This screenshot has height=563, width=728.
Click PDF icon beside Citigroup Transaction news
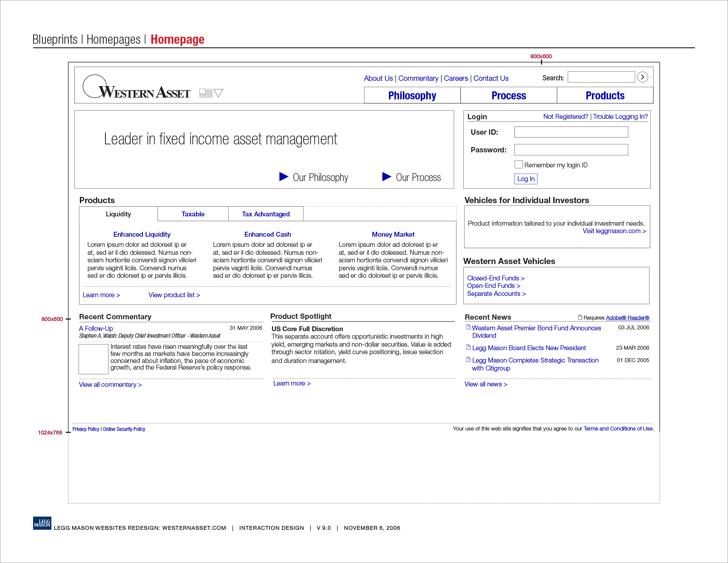click(x=469, y=359)
